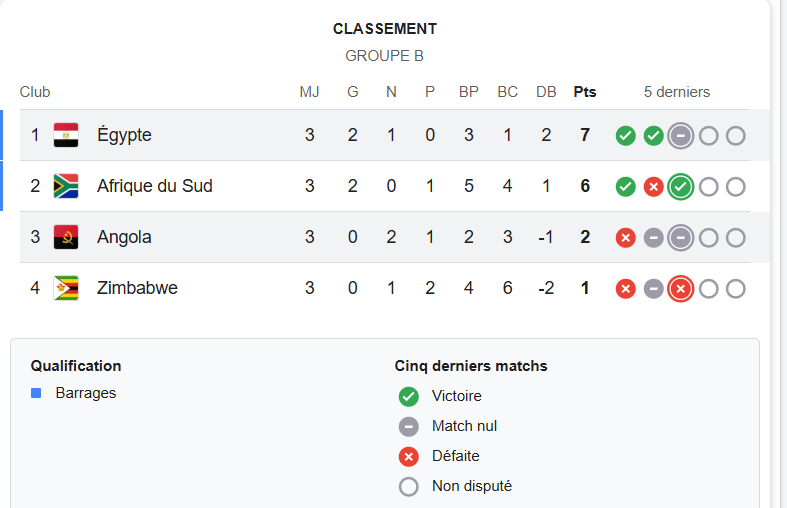Click Zimbabwe's highlighted latest defeat icon
This screenshot has height=508, width=787.
click(x=681, y=289)
